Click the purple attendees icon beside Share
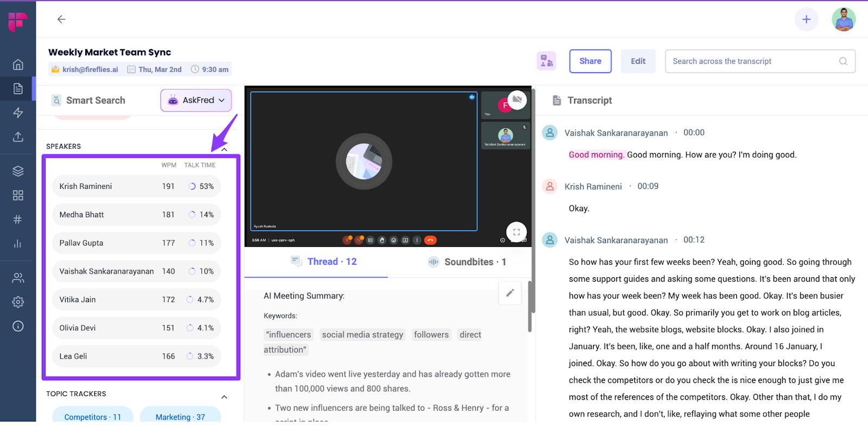 click(546, 61)
